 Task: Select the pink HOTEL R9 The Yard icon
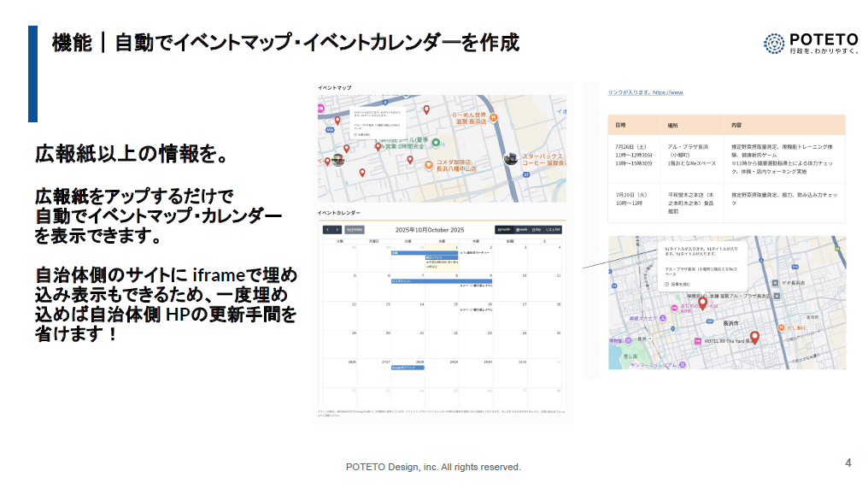pos(697,341)
